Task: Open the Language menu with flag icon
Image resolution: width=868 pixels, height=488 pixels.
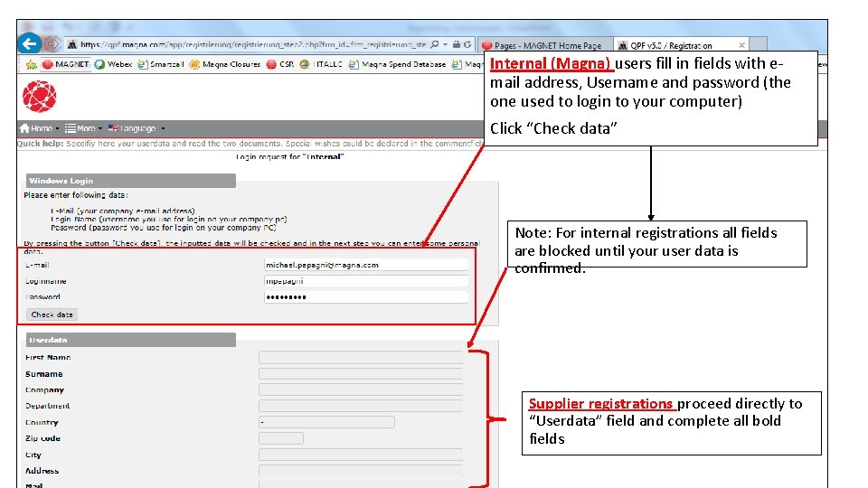Action: point(132,128)
